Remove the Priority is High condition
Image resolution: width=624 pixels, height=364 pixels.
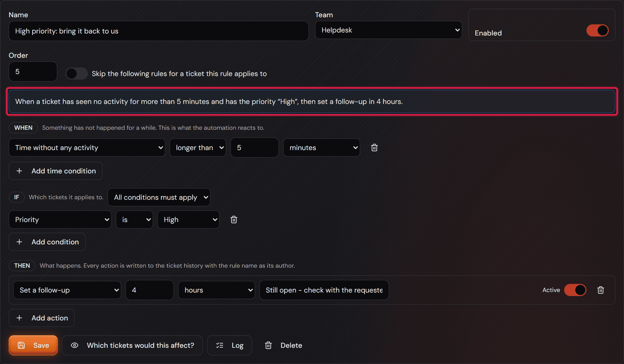[x=234, y=220]
